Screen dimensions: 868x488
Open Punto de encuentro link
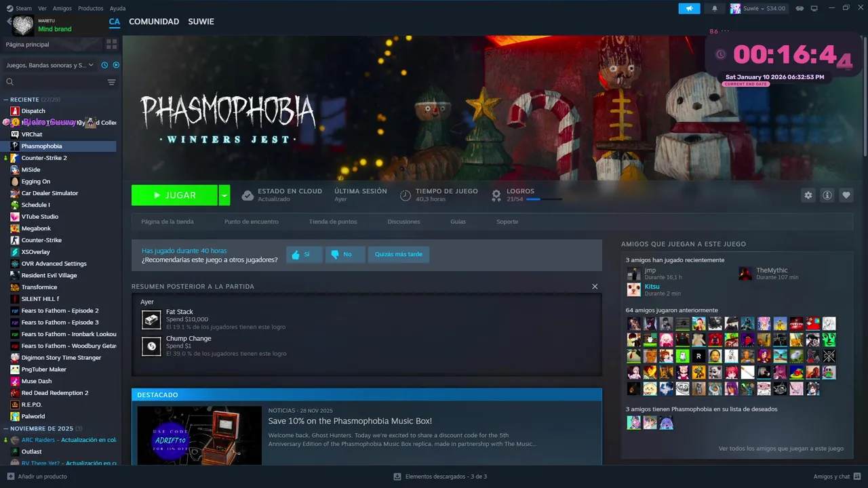(x=252, y=222)
